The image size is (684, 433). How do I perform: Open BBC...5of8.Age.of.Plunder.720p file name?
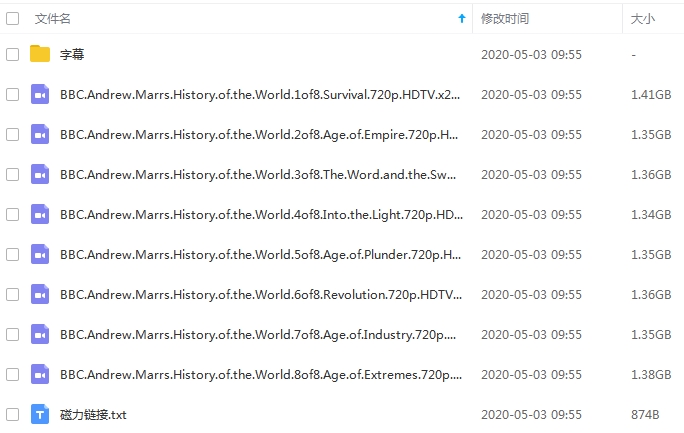[260, 255]
